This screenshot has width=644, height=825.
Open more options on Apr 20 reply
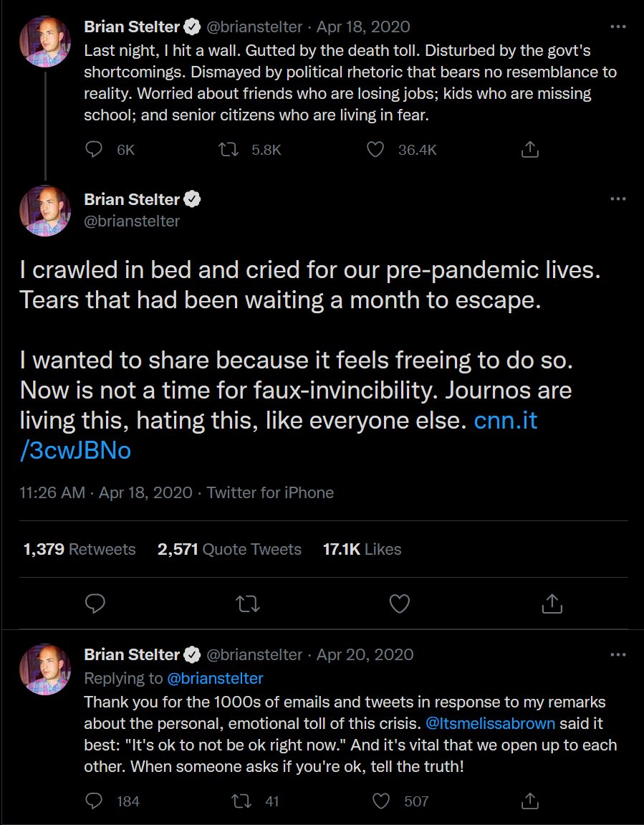click(618, 654)
